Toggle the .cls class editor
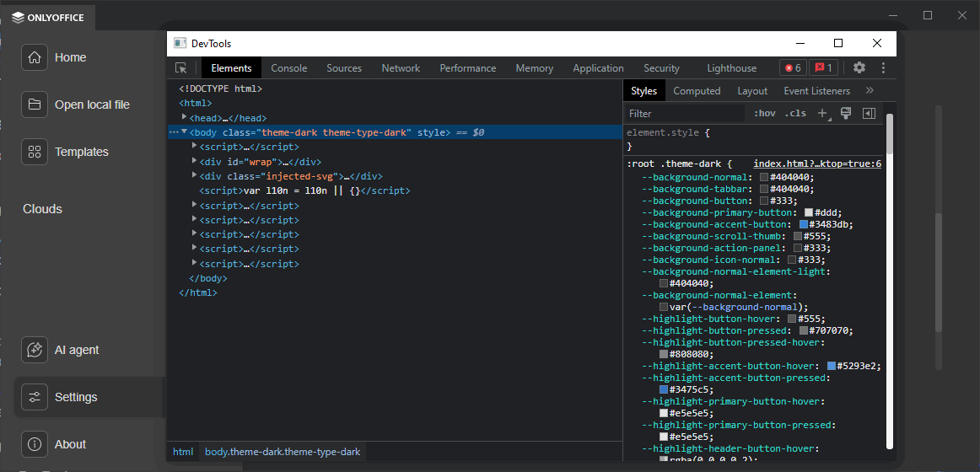980x472 pixels. tap(795, 113)
